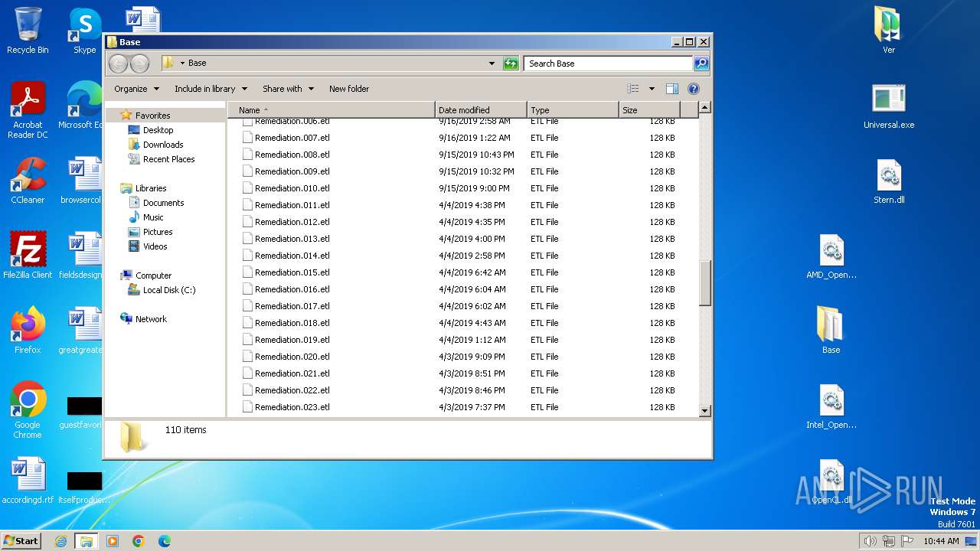The height and width of the screenshot is (551, 980).
Task: Click the file icon of Remediation.018.etl
Action: point(247,323)
